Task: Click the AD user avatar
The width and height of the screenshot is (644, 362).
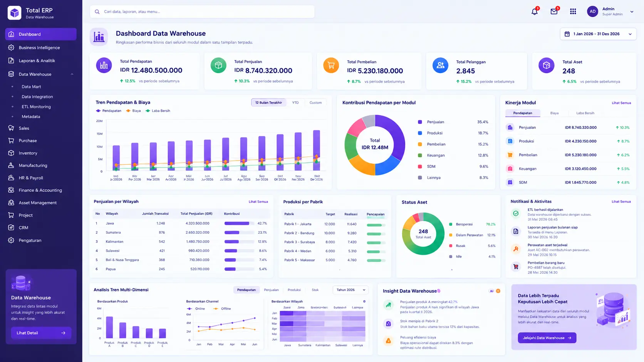Action: pyautogui.click(x=592, y=12)
